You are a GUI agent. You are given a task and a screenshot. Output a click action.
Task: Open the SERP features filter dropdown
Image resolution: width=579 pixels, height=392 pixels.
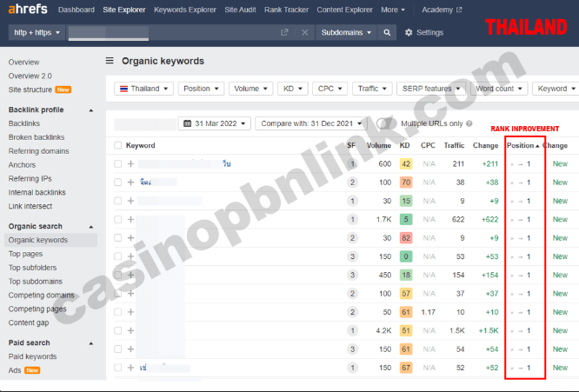(x=431, y=89)
